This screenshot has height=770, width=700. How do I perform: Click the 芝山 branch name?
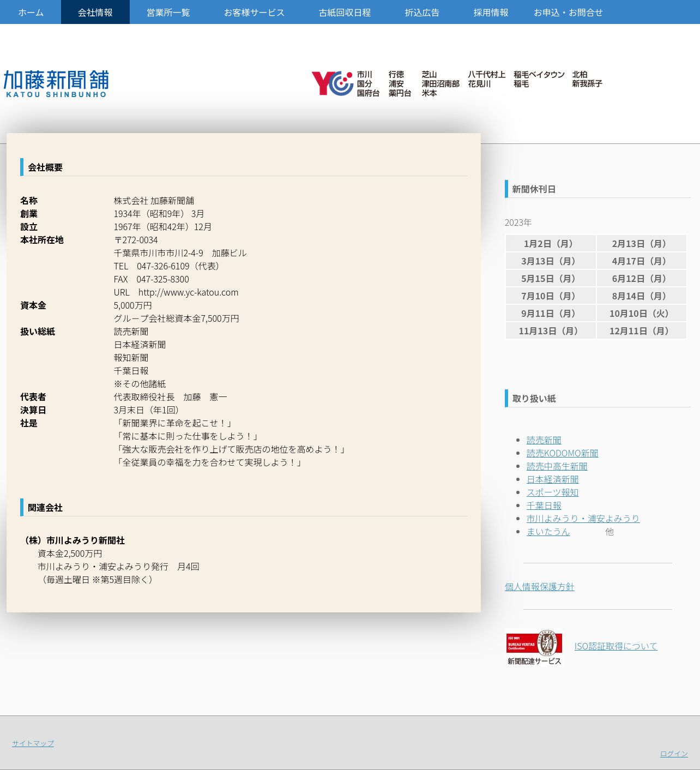429,75
